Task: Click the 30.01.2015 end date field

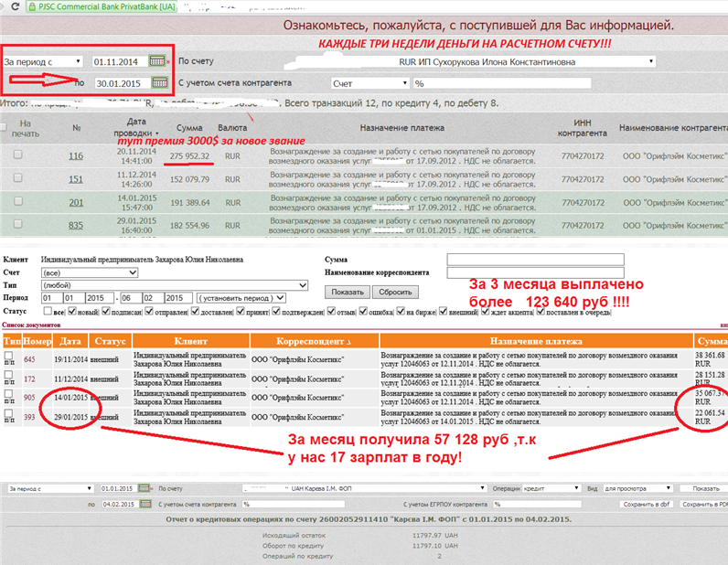Action: (123, 83)
